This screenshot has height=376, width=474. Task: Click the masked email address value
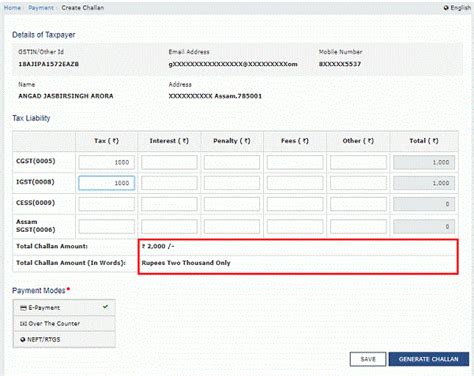(x=233, y=64)
